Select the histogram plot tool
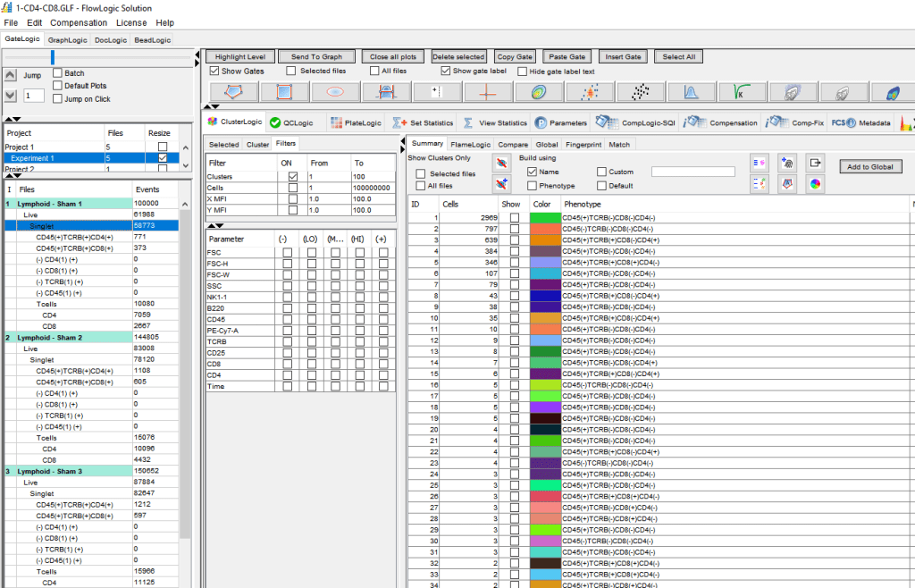This screenshot has height=588, width=915. pyautogui.click(x=690, y=91)
